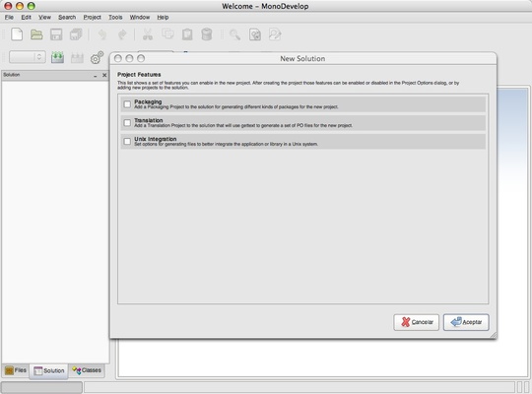Enable the Packaging checkbox
Image resolution: width=532 pixels, height=394 pixels.
click(127, 104)
